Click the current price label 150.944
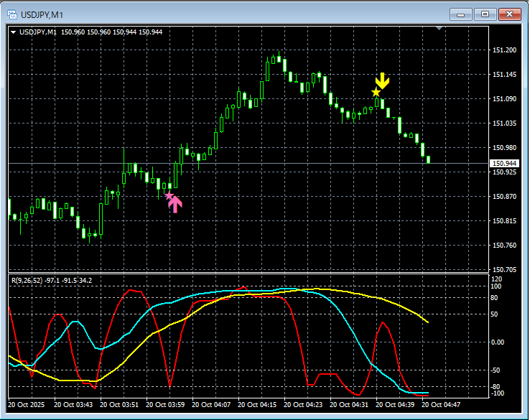 [503, 164]
